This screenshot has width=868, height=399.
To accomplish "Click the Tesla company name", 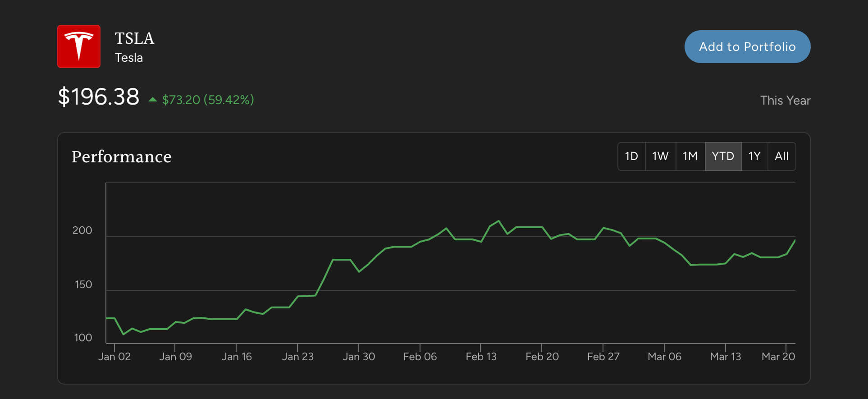I will [129, 58].
